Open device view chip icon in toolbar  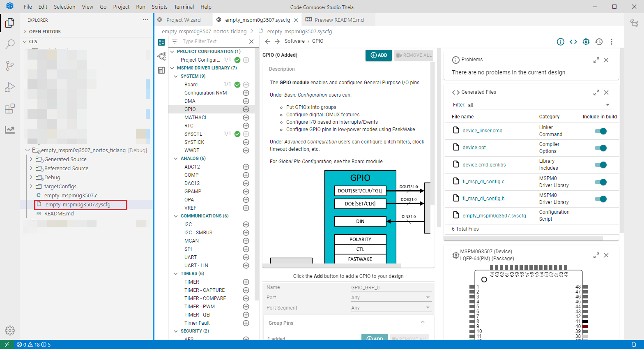click(x=586, y=42)
